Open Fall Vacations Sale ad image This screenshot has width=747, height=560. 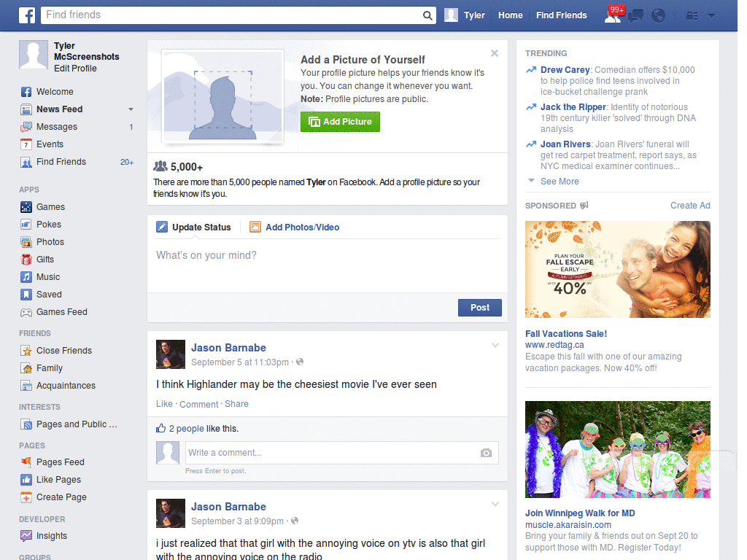(617, 270)
